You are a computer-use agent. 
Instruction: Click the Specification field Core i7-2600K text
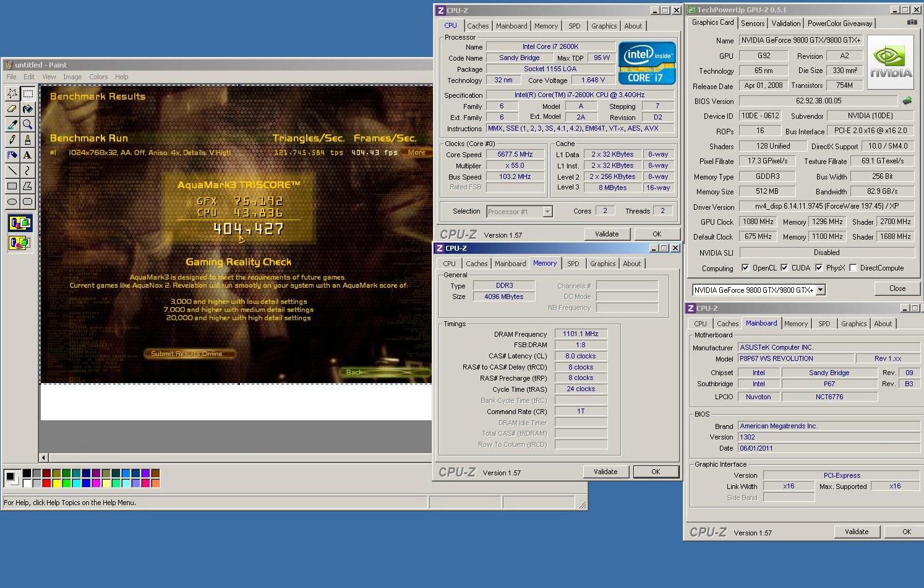click(x=579, y=95)
